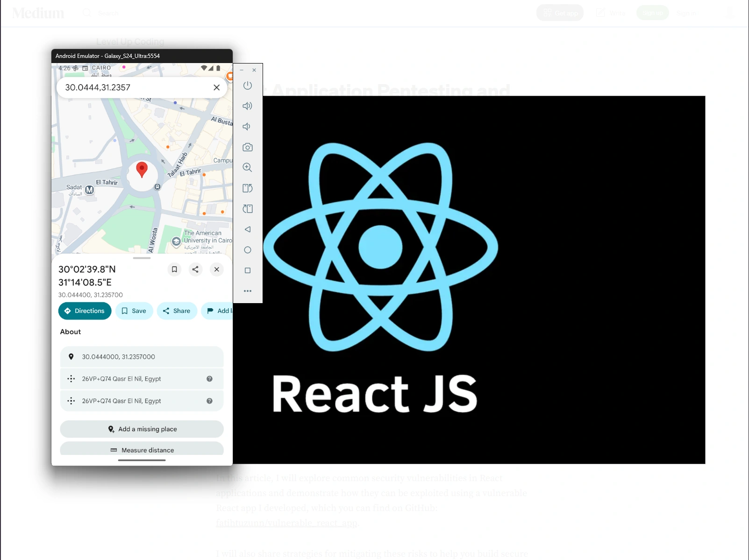This screenshot has width=749, height=560.
Task: Tap the Android Home circle button
Action: (247, 250)
